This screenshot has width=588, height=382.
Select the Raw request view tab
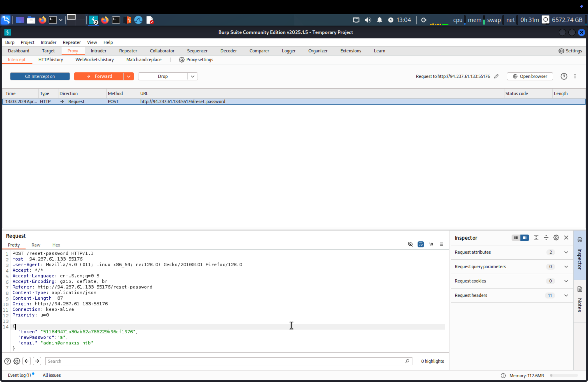pyautogui.click(x=36, y=245)
